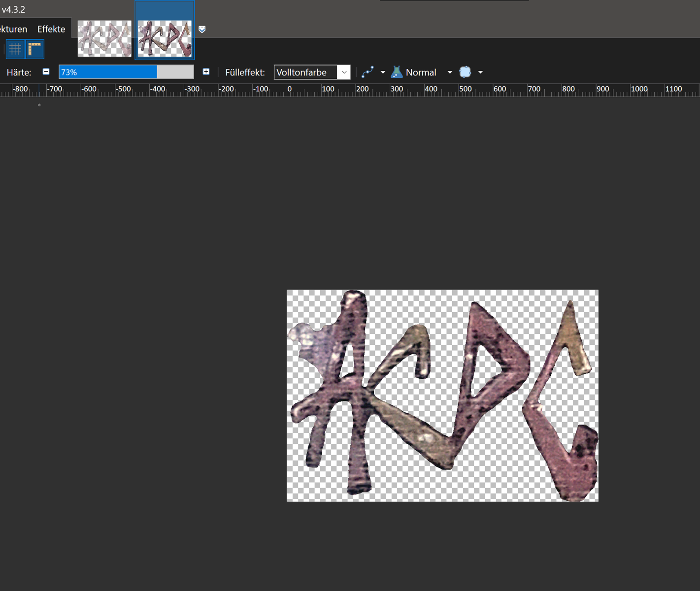700x591 pixels.
Task: Open the partially visible Korrekturen menu
Action: 13,29
